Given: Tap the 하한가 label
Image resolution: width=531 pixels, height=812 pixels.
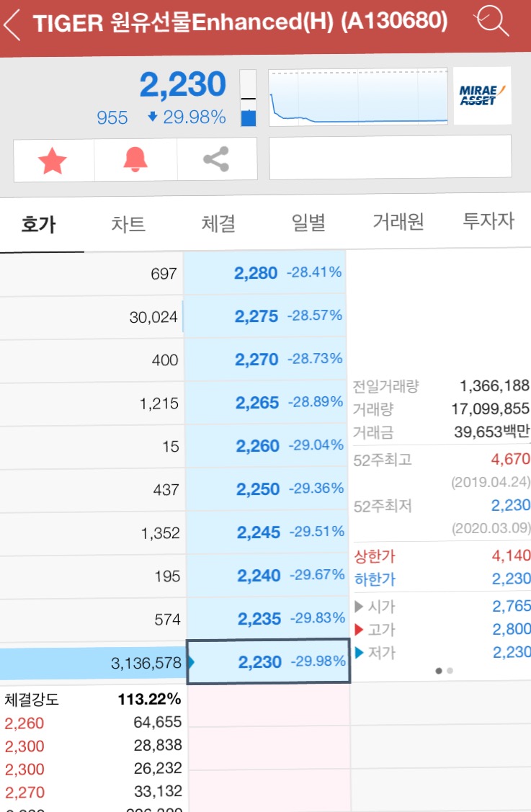Looking at the screenshot, I should pyautogui.click(x=375, y=579).
